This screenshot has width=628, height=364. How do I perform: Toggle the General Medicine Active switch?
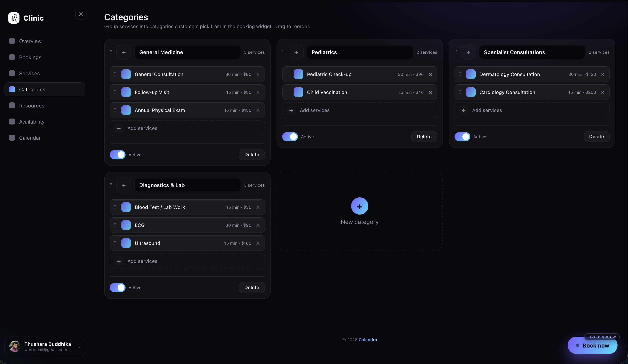pyautogui.click(x=118, y=154)
